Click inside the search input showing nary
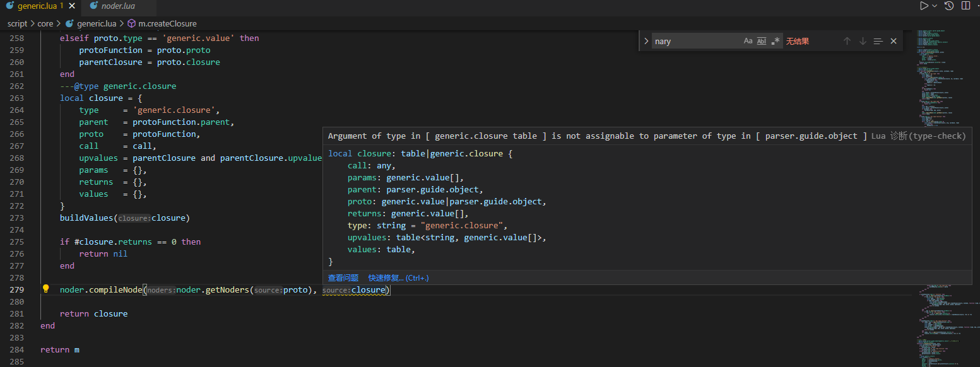 click(x=694, y=40)
